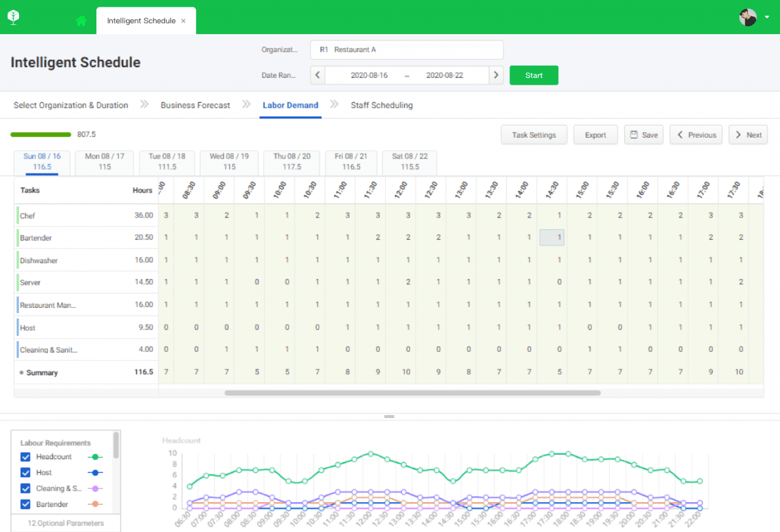This screenshot has height=532, width=780.
Task: Click the right chevron after the date range
Action: click(x=496, y=74)
